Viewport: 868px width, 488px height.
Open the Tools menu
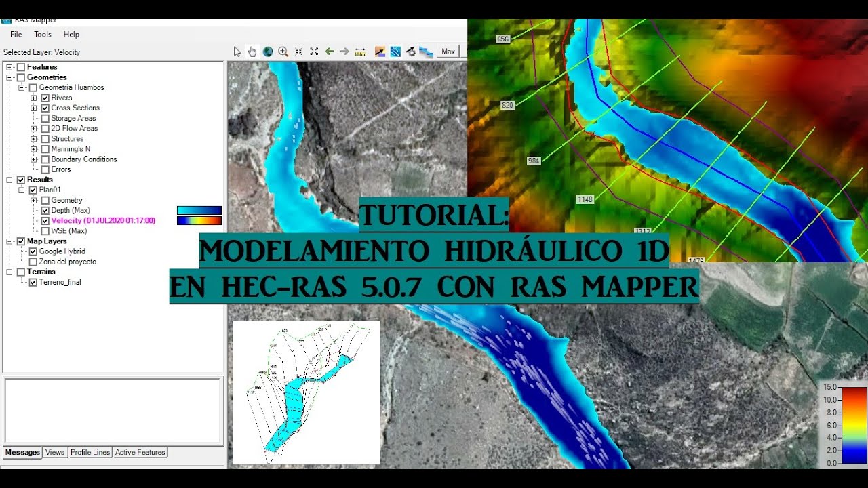43,35
